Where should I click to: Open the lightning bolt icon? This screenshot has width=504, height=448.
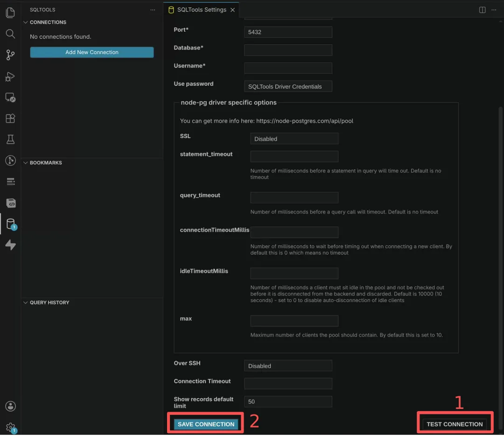11,245
